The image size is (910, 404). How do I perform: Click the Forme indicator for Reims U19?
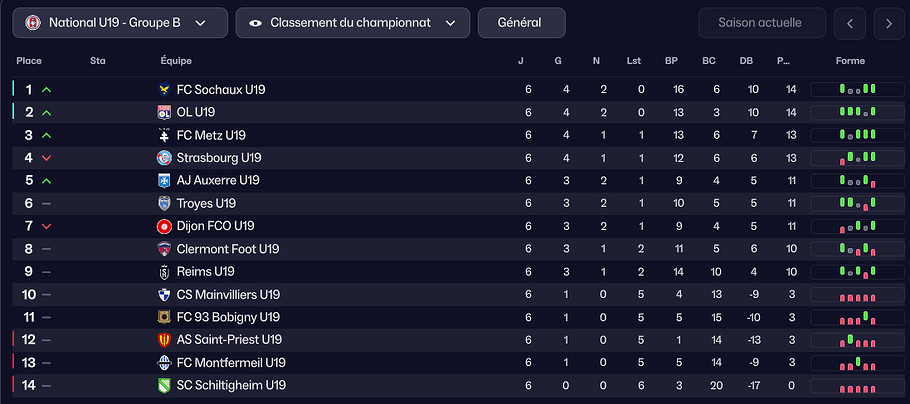pos(850,271)
